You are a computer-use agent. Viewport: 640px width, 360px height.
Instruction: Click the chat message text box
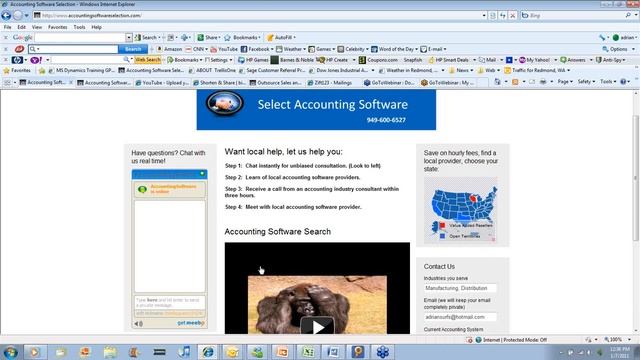point(170,303)
